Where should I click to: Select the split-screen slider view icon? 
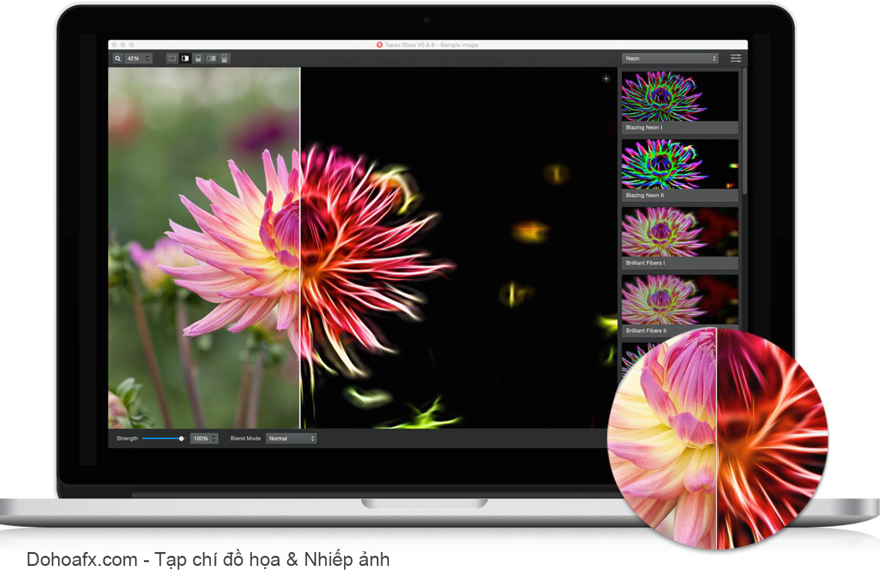tap(185, 58)
